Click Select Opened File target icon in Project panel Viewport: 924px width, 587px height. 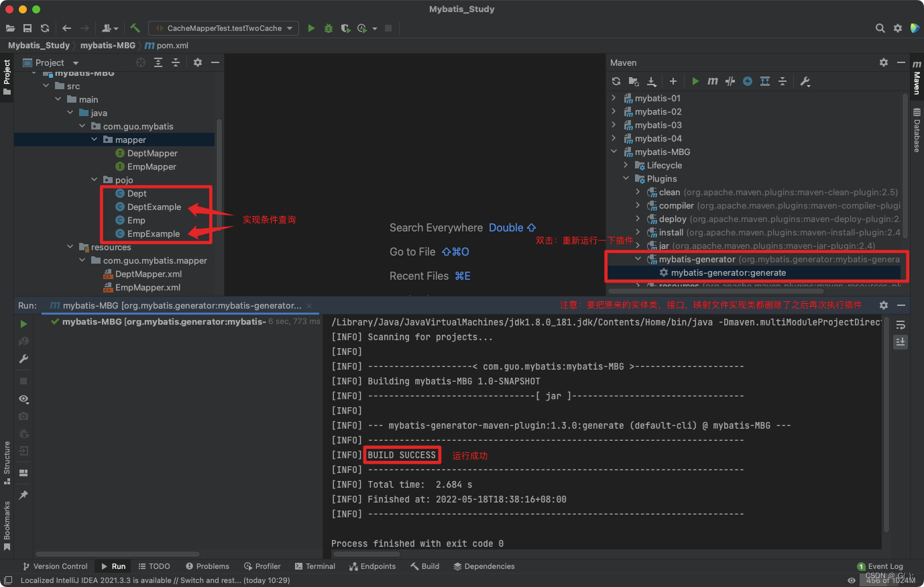[141, 62]
